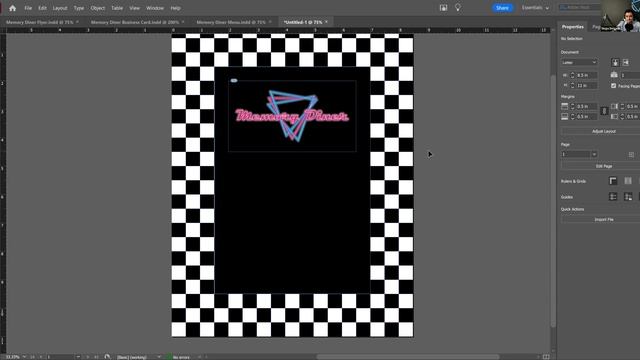Click the bottom margin icon
The image size is (640, 360).
[564, 116]
